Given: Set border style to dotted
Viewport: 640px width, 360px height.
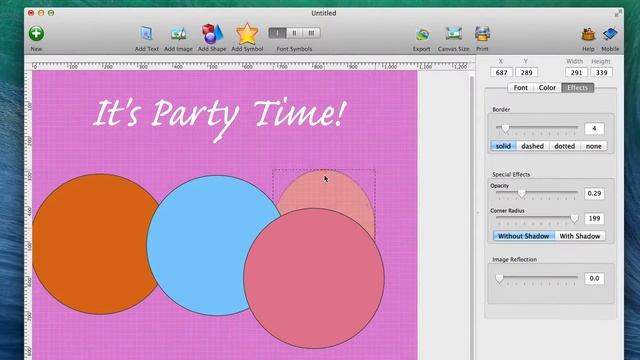Looking at the screenshot, I should [x=564, y=146].
